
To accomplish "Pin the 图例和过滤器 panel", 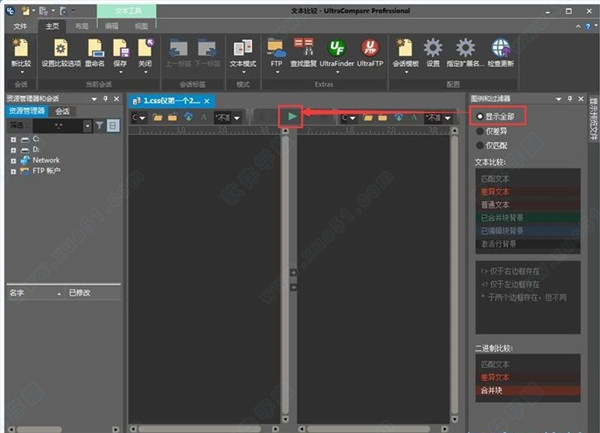I will (x=570, y=99).
